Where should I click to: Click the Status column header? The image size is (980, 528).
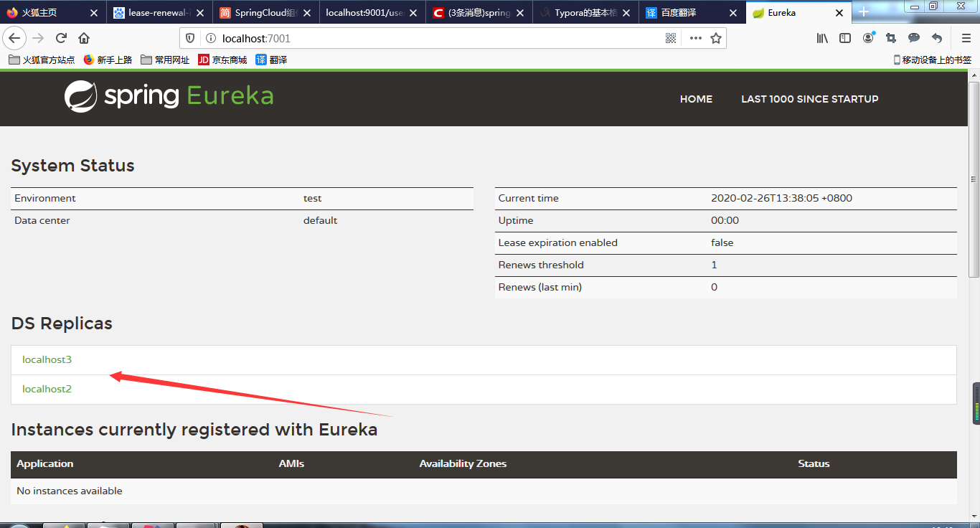(814, 463)
